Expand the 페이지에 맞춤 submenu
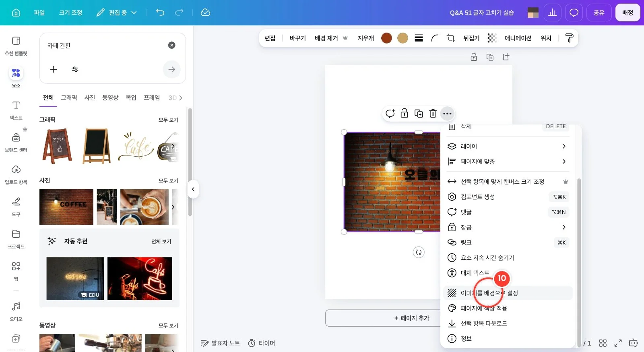 tap(509, 162)
